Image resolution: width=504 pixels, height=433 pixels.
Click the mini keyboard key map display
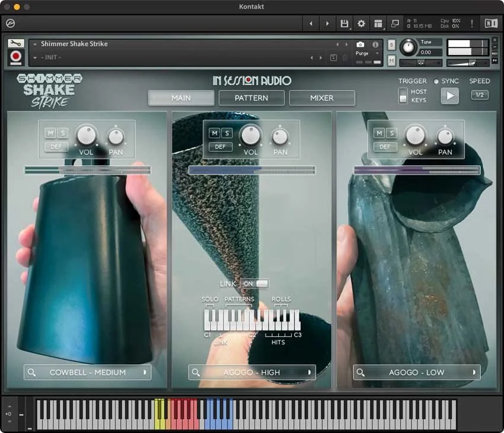(251, 320)
